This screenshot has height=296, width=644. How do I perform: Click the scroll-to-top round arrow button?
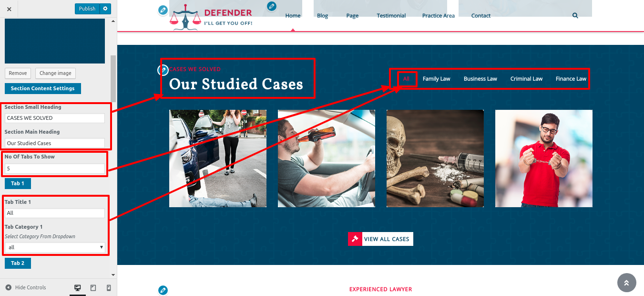627,283
